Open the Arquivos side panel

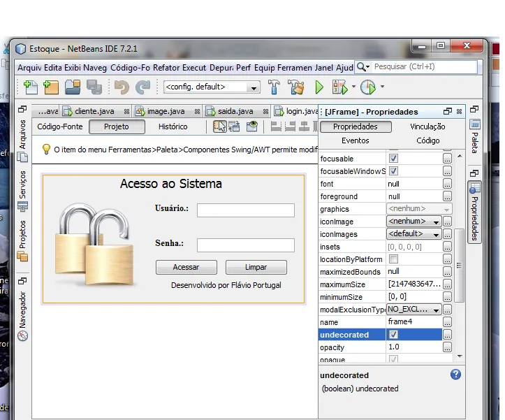click(22, 140)
